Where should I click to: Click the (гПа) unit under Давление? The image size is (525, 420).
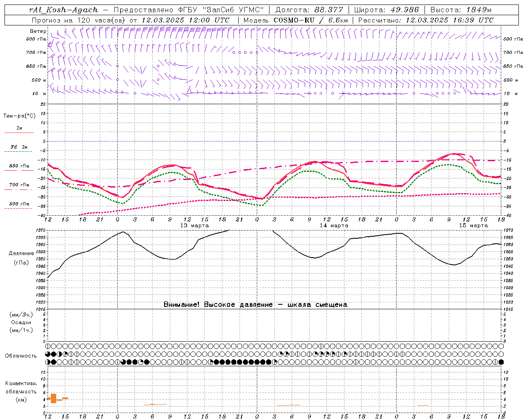pos(21,263)
